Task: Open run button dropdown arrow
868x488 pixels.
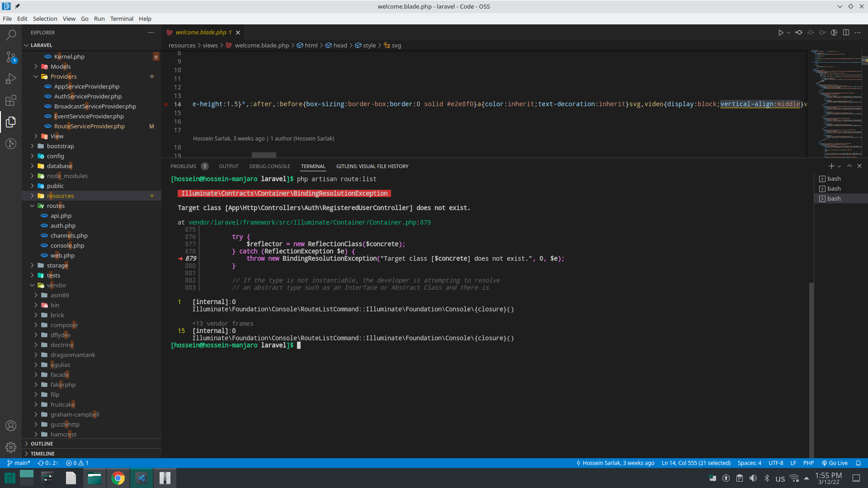Action: pyautogui.click(x=788, y=33)
